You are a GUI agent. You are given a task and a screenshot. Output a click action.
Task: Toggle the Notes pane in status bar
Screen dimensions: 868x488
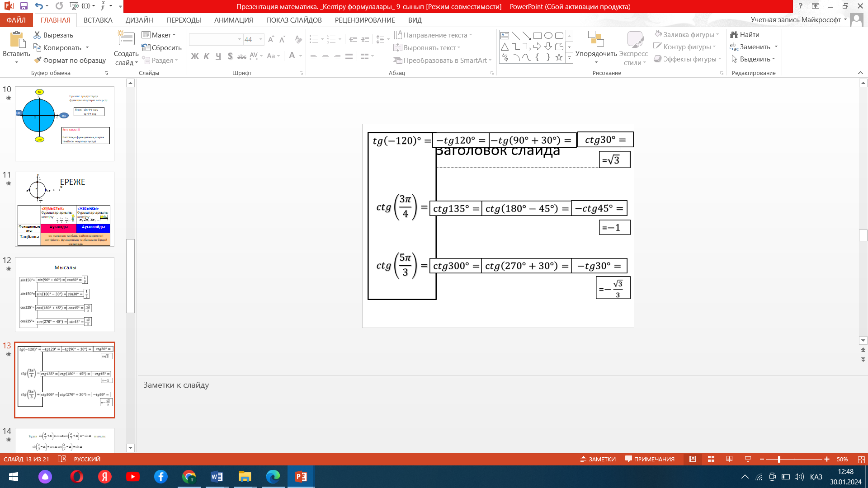click(x=598, y=459)
